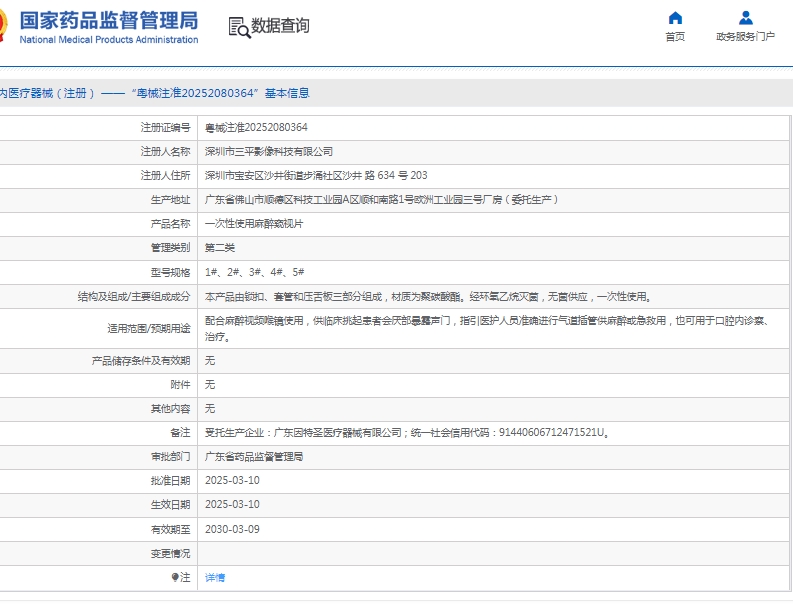This screenshot has width=793, height=604.
Task: Select registration number 粤械注准20252080364 value
Action: (x=256, y=127)
